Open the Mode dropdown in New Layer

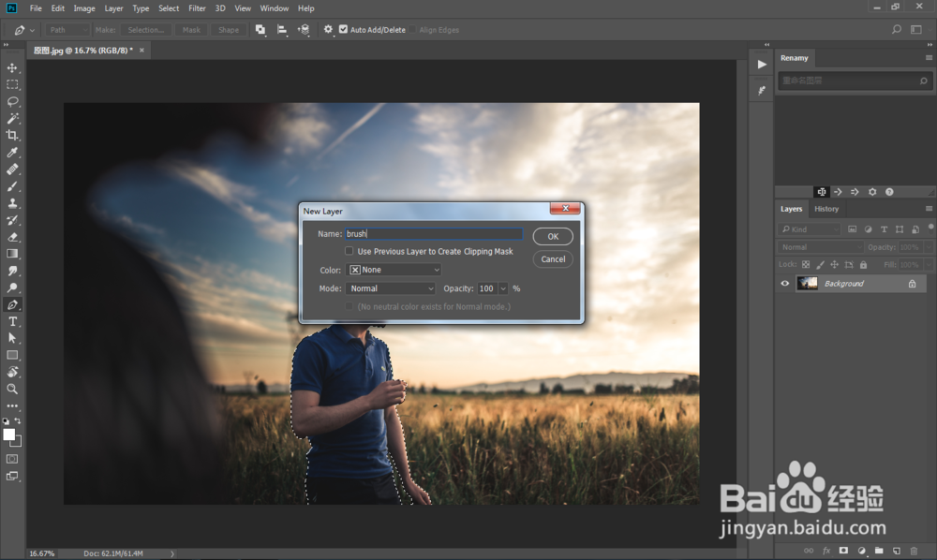pos(390,288)
